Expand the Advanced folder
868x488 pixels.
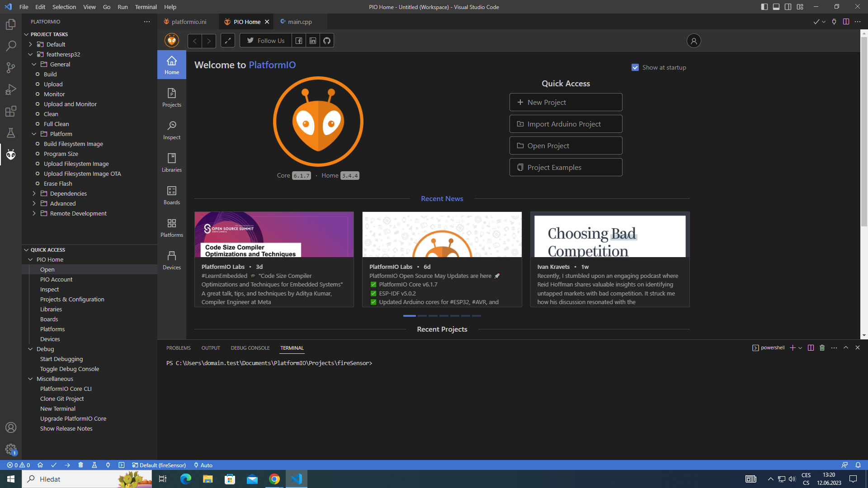[x=34, y=203]
